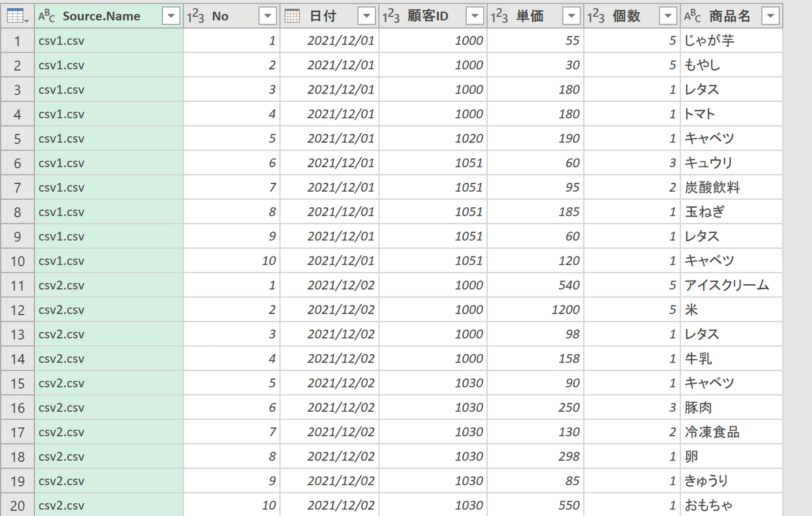The height and width of the screenshot is (516, 812).
Task: Click the トマト product cell
Action: pyautogui.click(x=731, y=114)
